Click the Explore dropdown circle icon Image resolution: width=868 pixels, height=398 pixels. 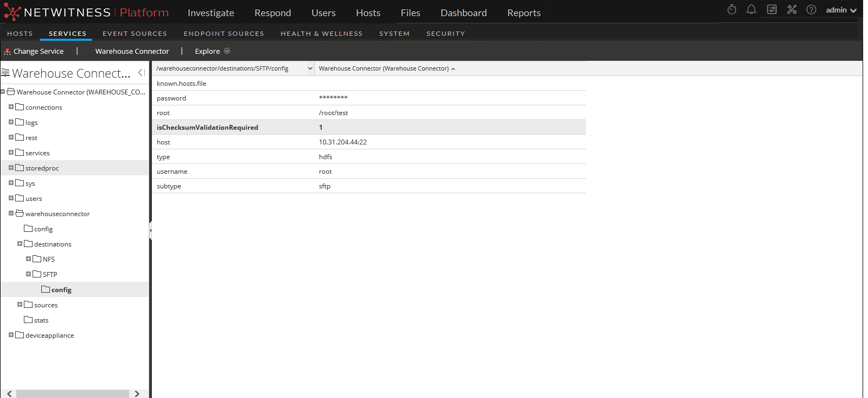pyautogui.click(x=227, y=51)
